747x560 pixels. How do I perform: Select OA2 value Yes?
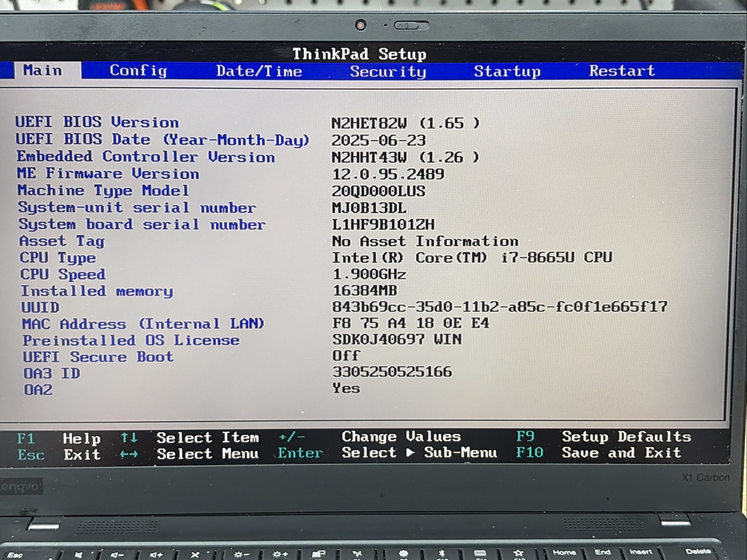point(346,388)
